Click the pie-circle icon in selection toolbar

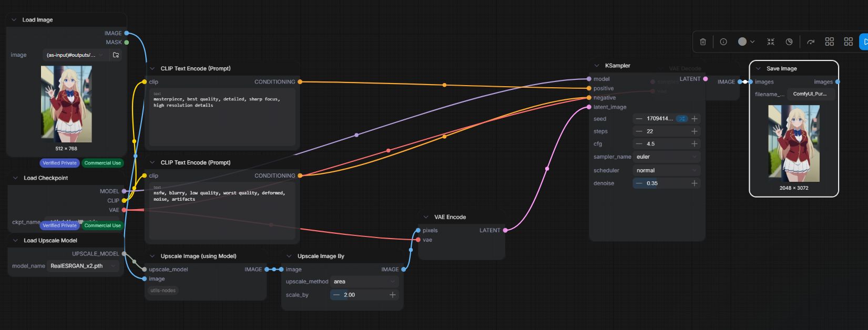pos(789,42)
